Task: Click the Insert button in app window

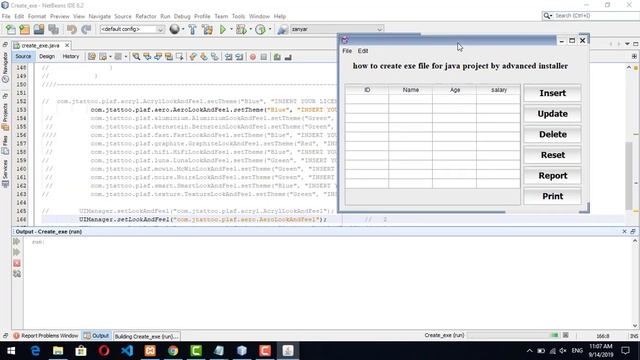Action: click(x=552, y=93)
